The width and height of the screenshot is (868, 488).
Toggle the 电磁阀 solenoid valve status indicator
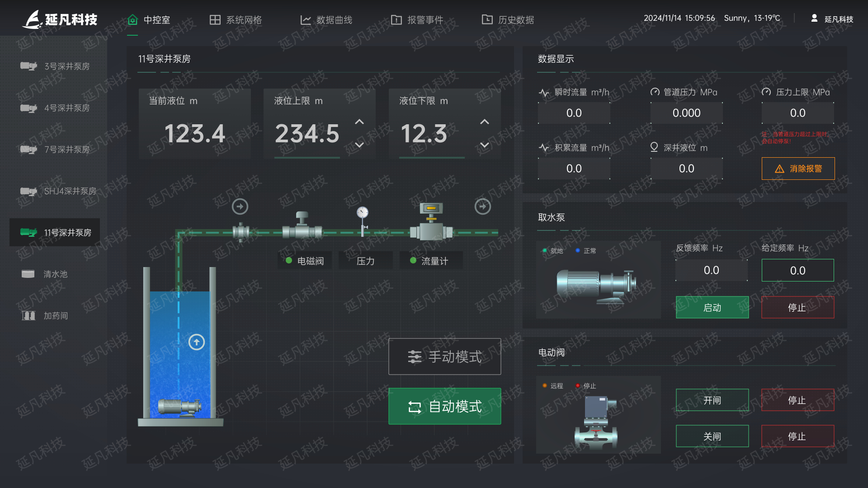[x=289, y=260]
